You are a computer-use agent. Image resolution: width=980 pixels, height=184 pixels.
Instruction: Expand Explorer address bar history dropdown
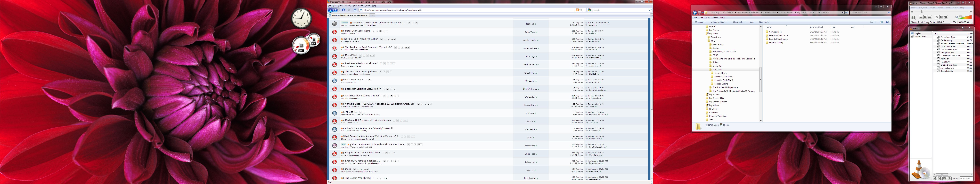843,13
